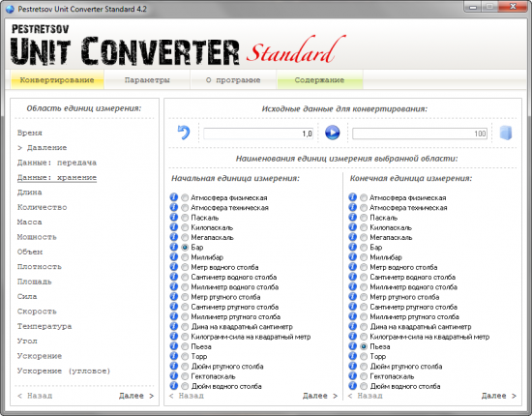The height and width of the screenshot is (416, 532).
Task: Select source unit Атмосфера физическая radio
Action: (x=185, y=197)
